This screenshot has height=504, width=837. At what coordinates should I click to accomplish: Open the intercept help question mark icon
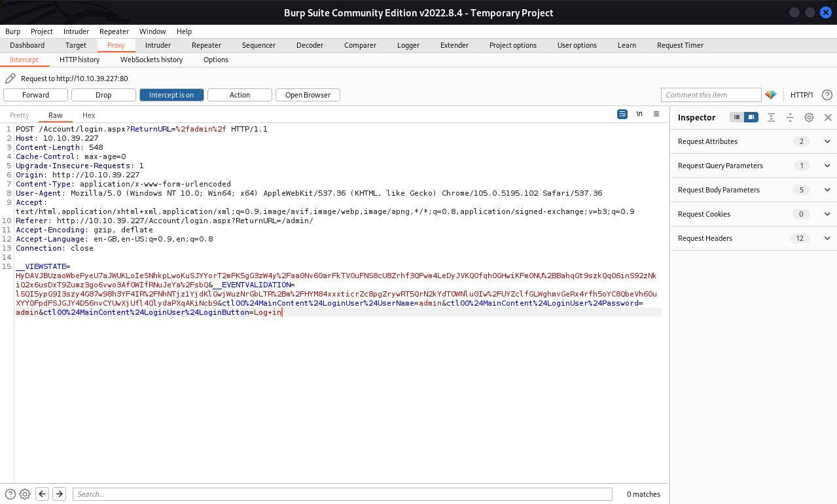coord(827,95)
